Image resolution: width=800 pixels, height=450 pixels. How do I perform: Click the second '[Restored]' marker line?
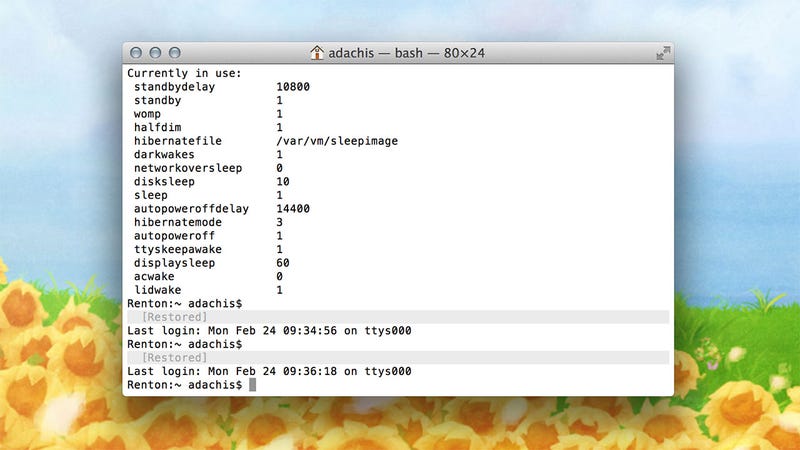pyautogui.click(x=398, y=358)
